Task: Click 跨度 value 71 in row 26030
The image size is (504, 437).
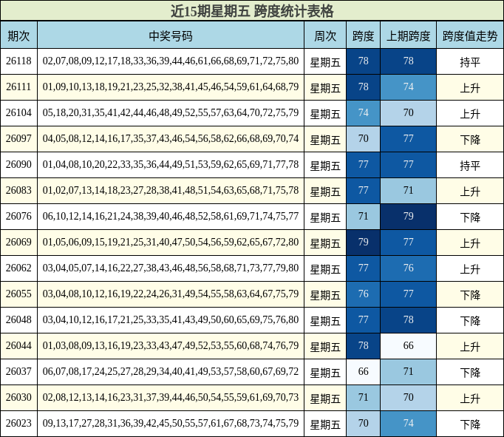Action: coord(363,398)
